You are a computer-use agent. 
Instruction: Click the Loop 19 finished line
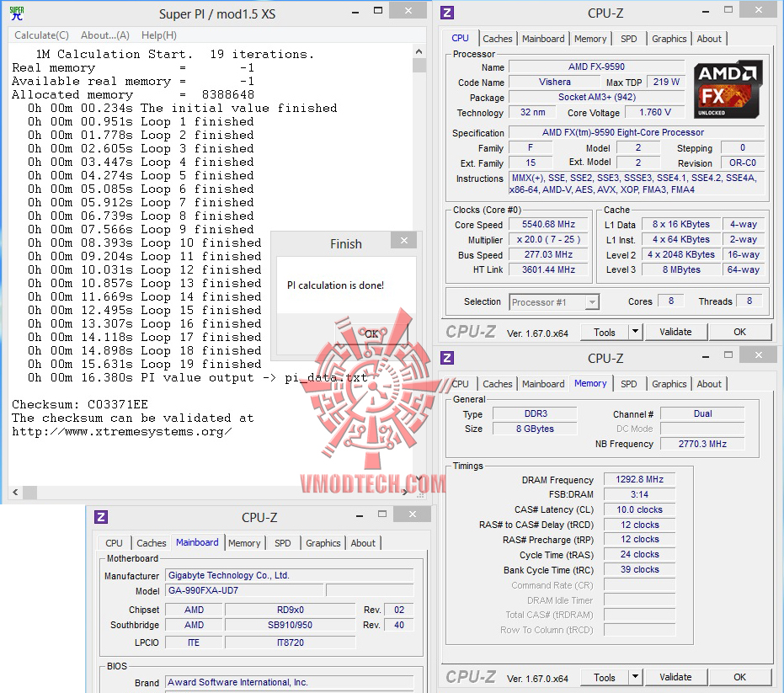coord(145,364)
